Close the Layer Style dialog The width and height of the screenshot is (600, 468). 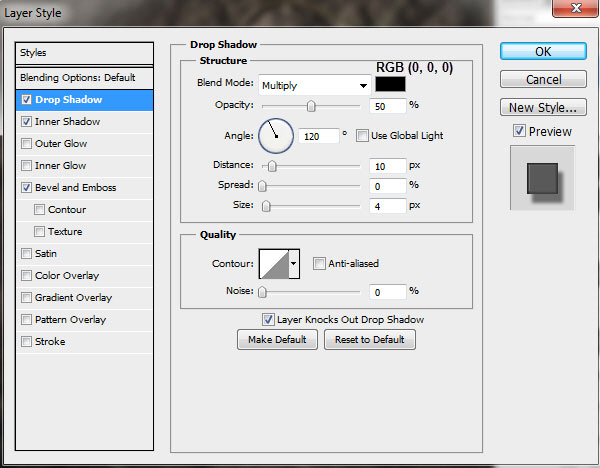pos(576,8)
